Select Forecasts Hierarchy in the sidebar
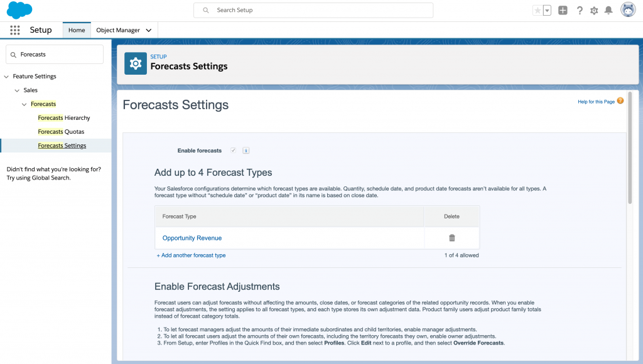The height and width of the screenshot is (364, 643). [64, 118]
